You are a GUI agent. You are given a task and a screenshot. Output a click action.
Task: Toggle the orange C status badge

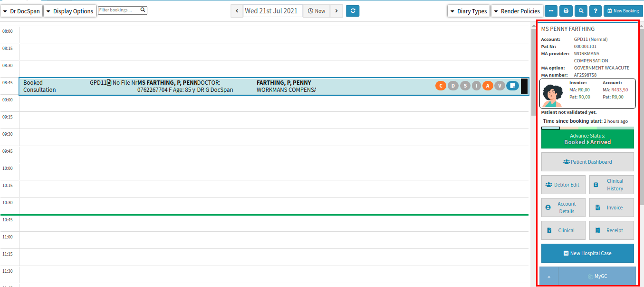[441, 86]
